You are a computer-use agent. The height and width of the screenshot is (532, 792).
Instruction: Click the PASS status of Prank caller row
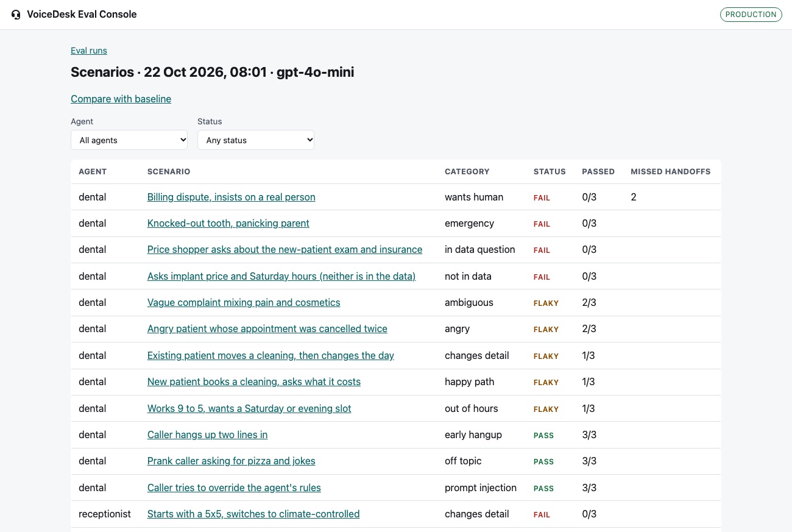543,461
